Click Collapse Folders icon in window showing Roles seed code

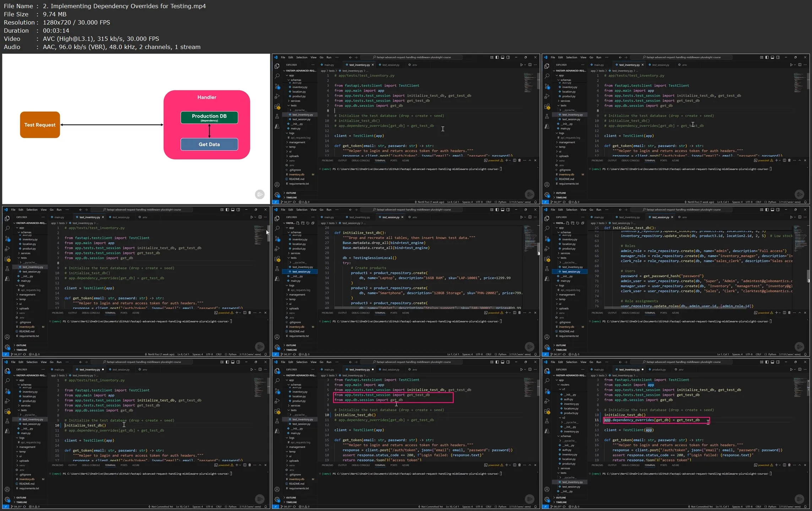tap(583, 223)
